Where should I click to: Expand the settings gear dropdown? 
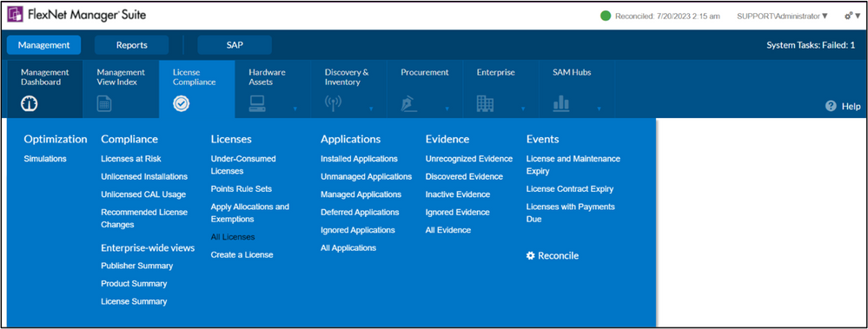(852, 16)
